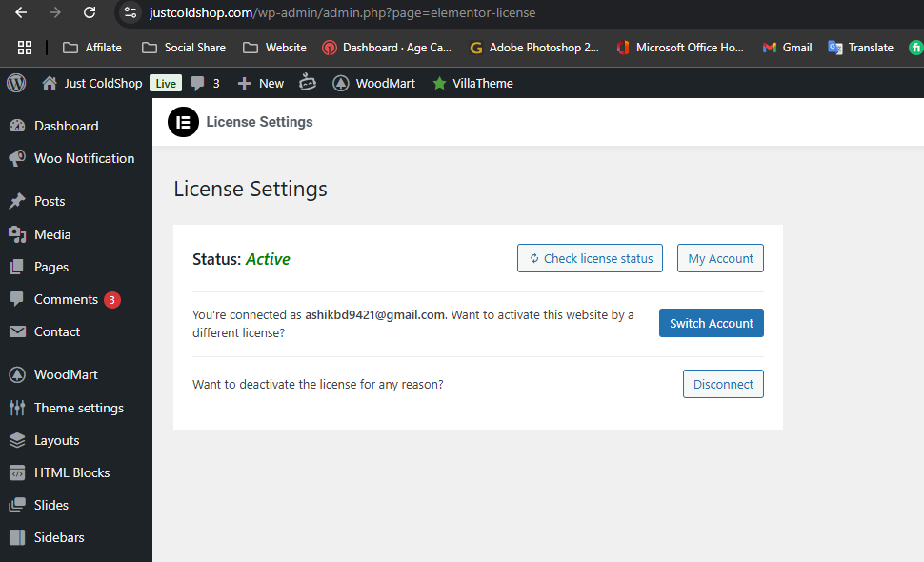
Task: Go to Dashboard in the sidebar
Action: pos(66,126)
